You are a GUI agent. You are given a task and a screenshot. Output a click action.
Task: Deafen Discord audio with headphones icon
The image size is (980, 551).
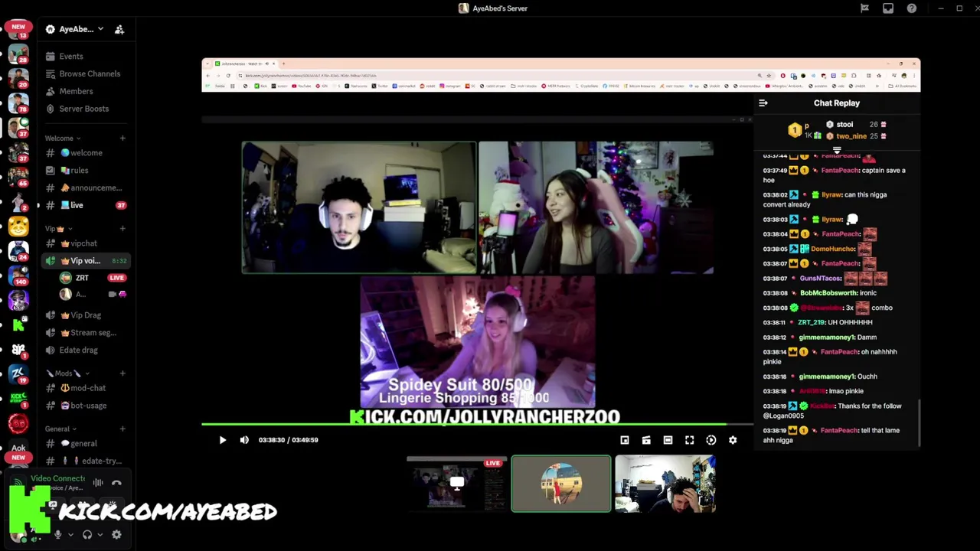(x=87, y=535)
